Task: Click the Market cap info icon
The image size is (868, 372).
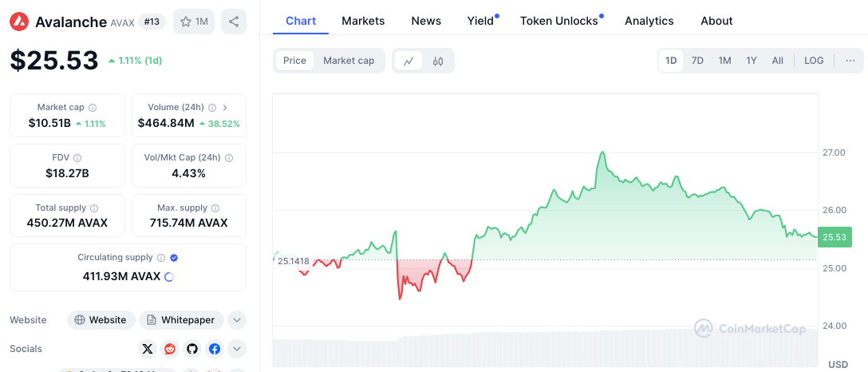Action: pos(93,108)
